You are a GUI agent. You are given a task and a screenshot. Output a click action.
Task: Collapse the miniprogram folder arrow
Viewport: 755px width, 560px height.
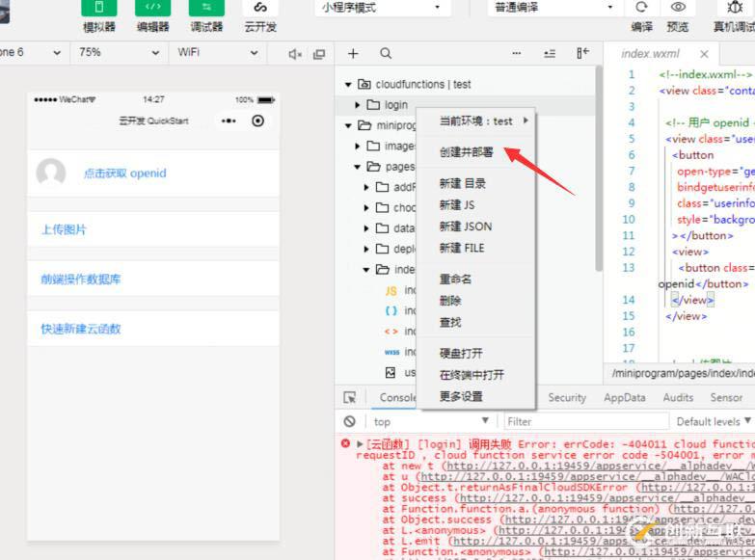pyautogui.click(x=348, y=125)
